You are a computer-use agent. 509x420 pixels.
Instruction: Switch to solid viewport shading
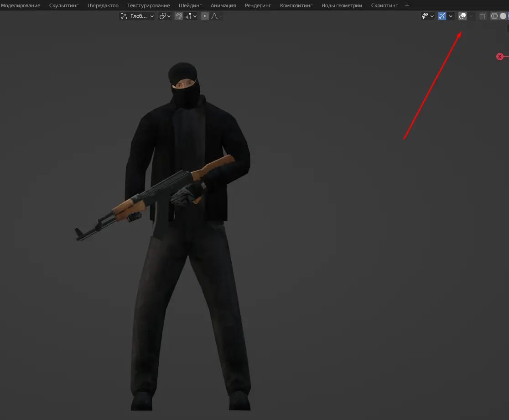503,16
